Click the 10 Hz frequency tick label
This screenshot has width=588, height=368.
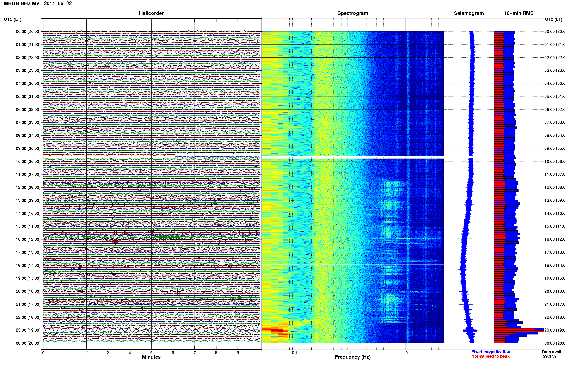tap(405, 353)
